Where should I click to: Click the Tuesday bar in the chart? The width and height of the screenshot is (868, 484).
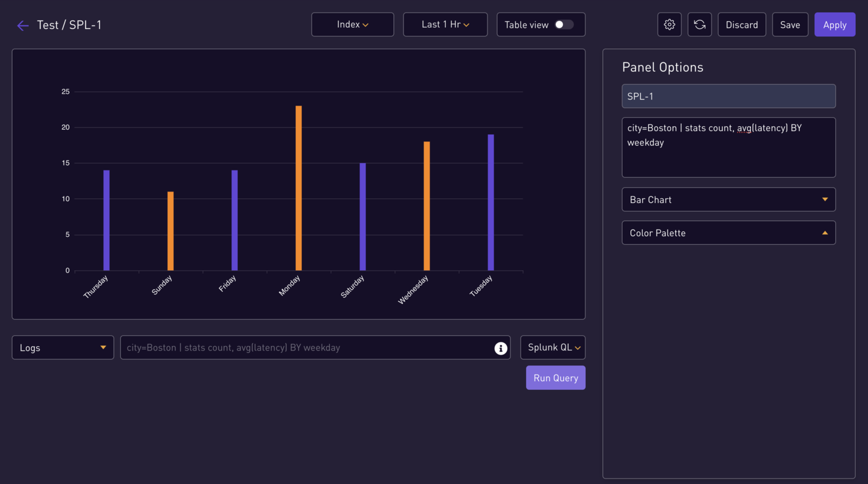click(491, 202)
